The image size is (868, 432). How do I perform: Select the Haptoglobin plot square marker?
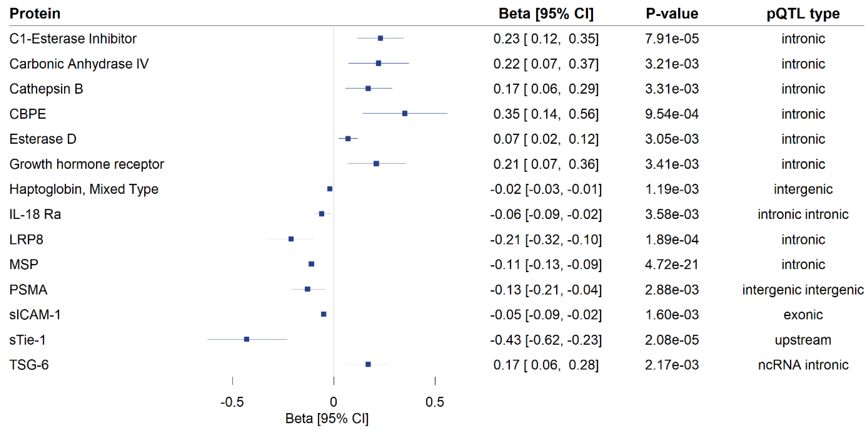point(330,189)
